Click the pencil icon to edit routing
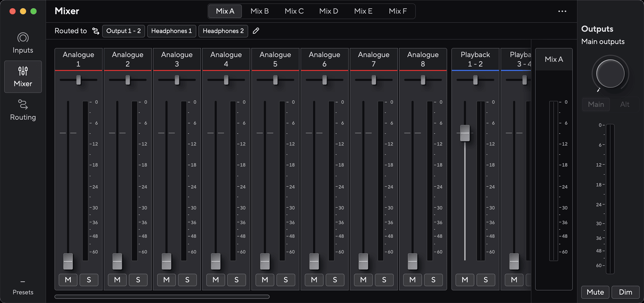The height and width of the screenshot is (303, 644). pos(256,31)
